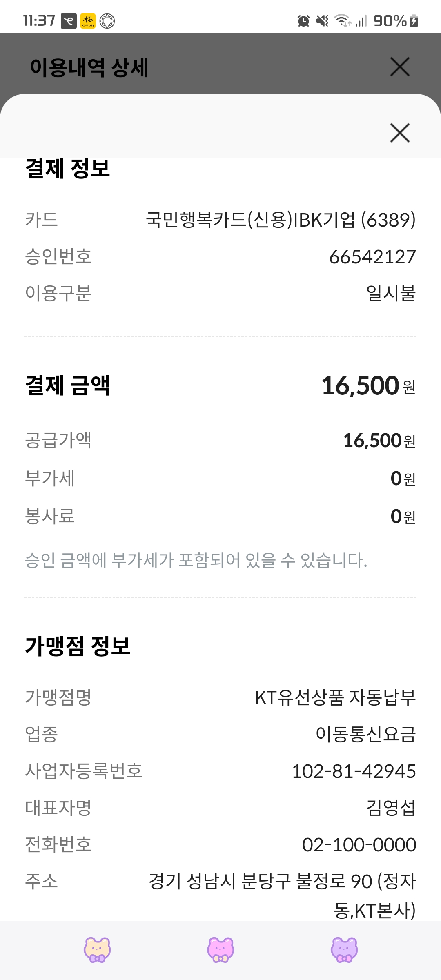Tap the yellow KB notification icon

pos(88,21)
